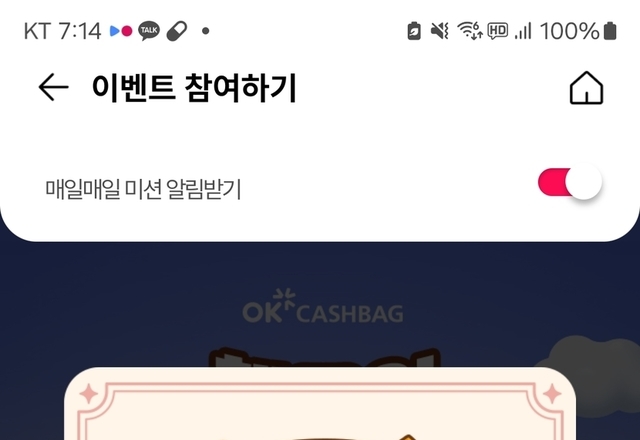This screenshot has width=640, height=440.
Task: Tap the sparkle on card's right corner
Action: click(x=552, y=393)
